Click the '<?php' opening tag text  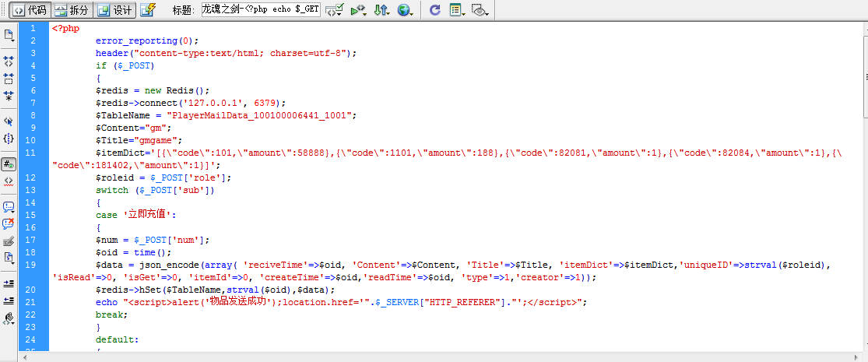[65, 28]
